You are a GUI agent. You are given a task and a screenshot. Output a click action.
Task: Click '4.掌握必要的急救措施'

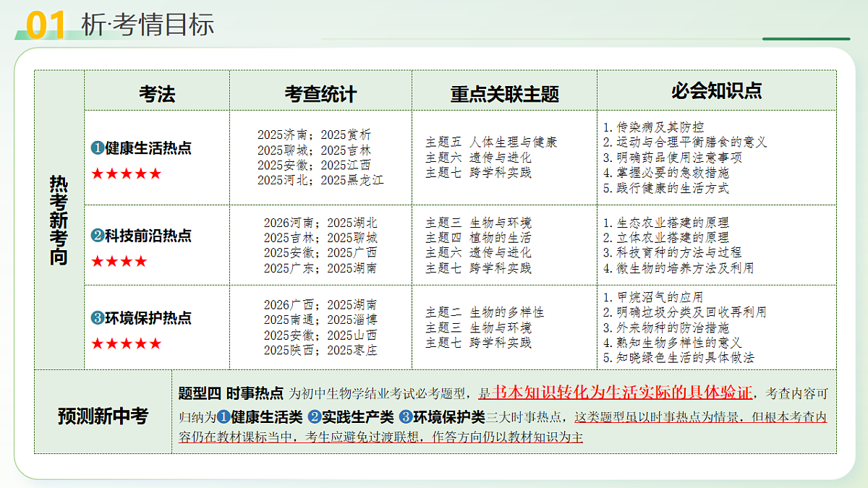(666, 173)
